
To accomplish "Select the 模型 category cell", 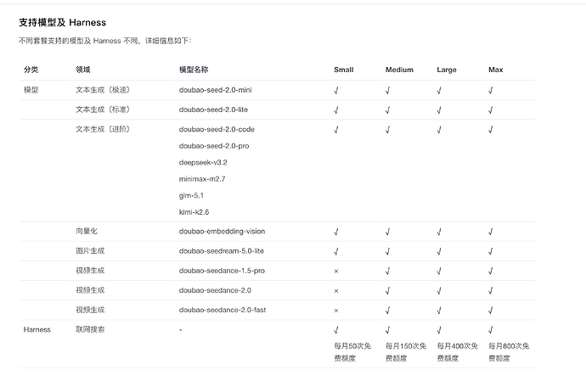I will tap(31, 90).
